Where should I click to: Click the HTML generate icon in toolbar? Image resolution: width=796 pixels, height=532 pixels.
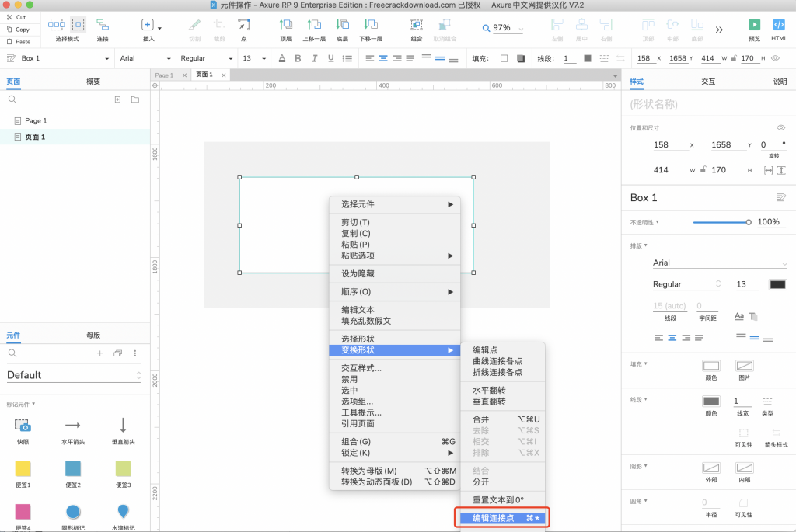tap(779, 25)
